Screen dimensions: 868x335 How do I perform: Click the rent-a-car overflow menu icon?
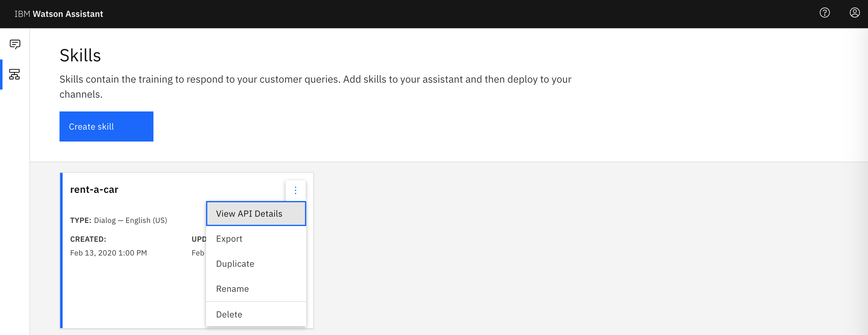[x=296, y=190]
